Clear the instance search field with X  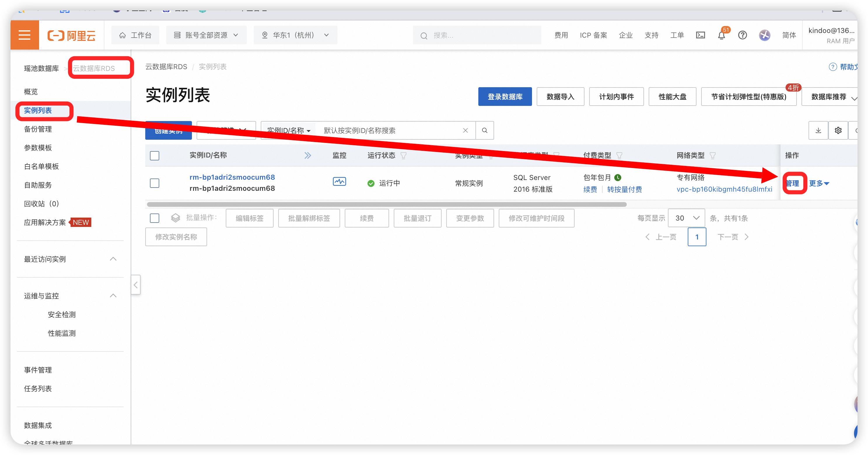[465, 130]
